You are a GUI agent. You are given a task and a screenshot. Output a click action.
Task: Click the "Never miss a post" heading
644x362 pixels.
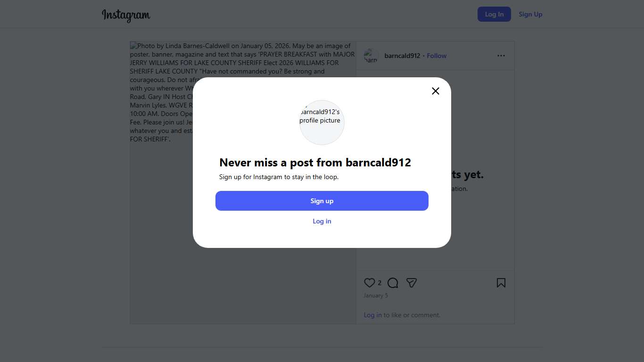(x=315, y=163)
